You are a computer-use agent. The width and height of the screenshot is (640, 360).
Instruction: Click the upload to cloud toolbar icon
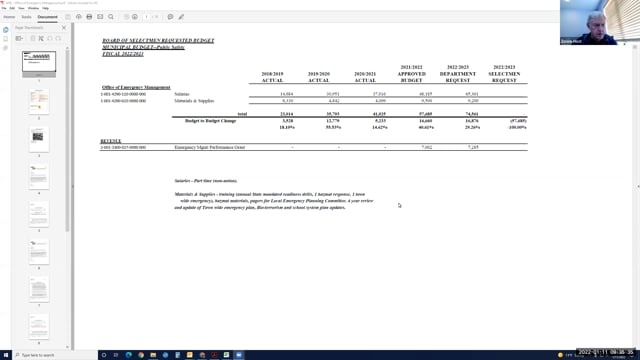tap(79, 17)
